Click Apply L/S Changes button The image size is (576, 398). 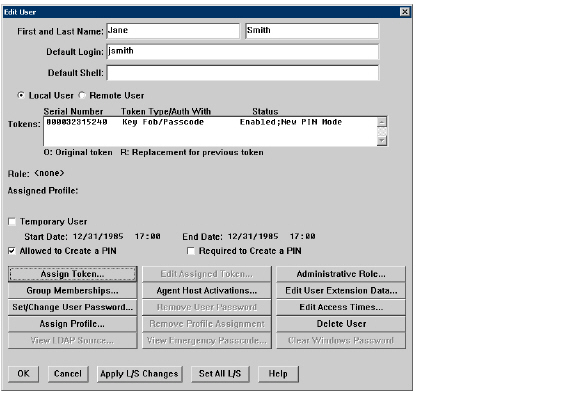point(140,374)
